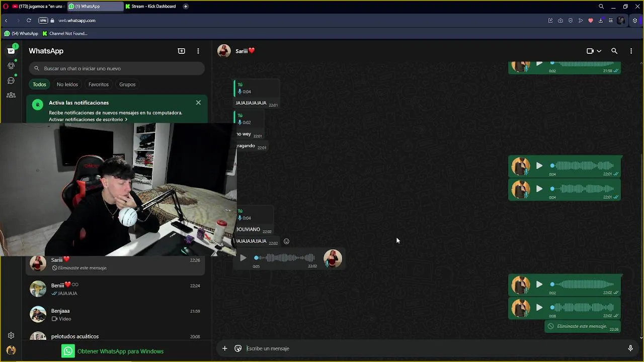Screen dimensions: 644x362
Task: Open the browser downloads icon
Action: (x=601, y=21)
